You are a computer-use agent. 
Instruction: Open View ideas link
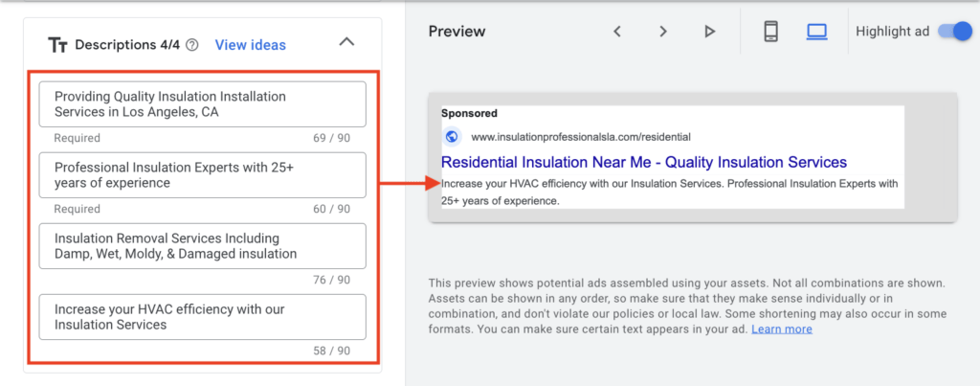coord(250,45)
